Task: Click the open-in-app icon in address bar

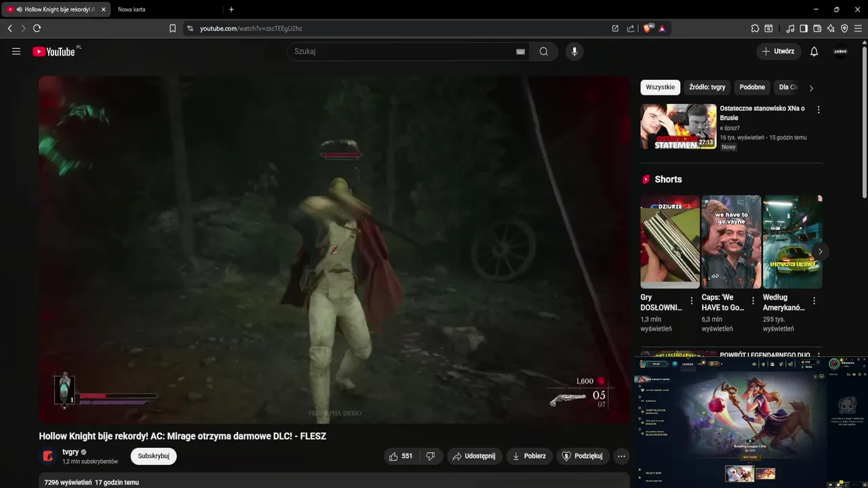Action: pos(615,28)
